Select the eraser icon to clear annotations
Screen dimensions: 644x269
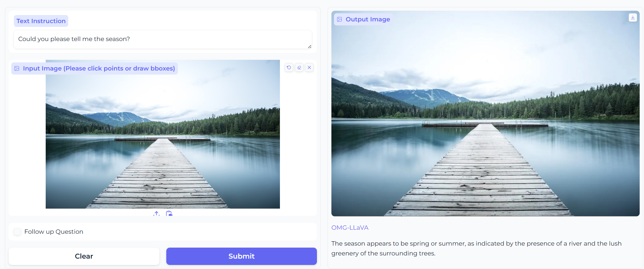click(x=299, y=68)
